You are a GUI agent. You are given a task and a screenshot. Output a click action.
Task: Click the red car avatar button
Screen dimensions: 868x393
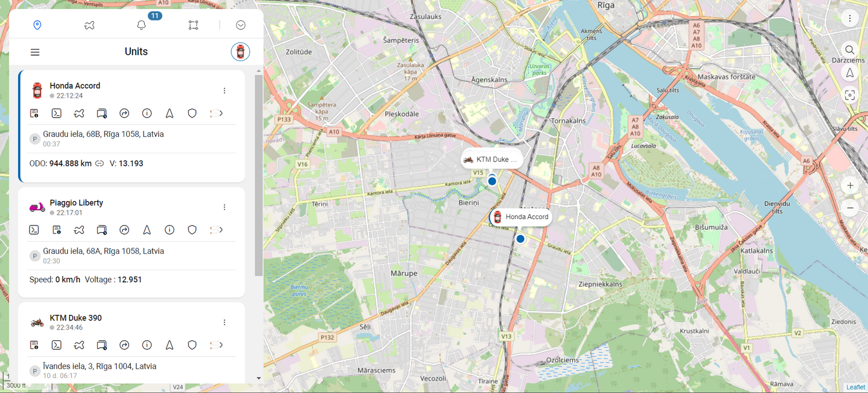[x=240, y=52]
